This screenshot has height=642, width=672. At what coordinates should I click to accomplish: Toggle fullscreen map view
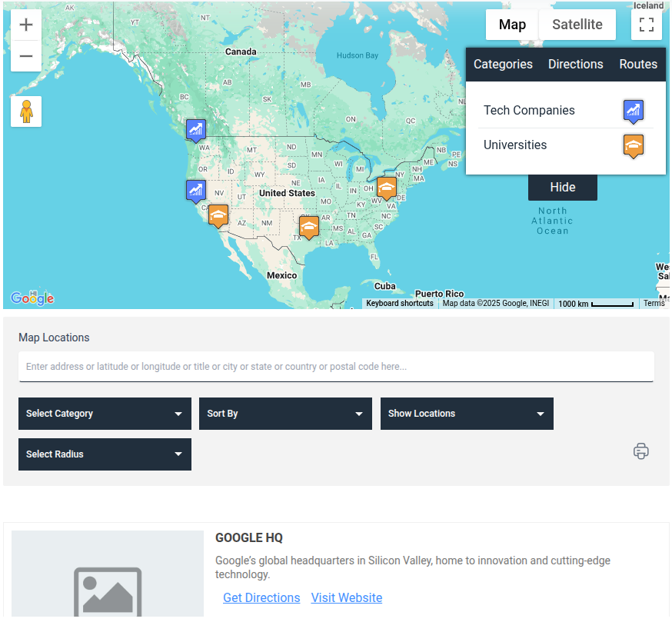click(x=647, y=25)
